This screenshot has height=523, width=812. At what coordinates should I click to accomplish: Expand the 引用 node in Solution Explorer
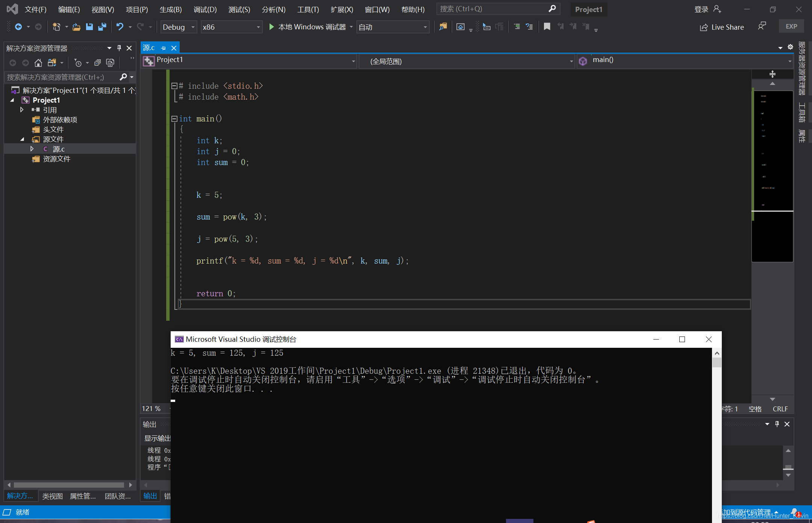[22, 110]
